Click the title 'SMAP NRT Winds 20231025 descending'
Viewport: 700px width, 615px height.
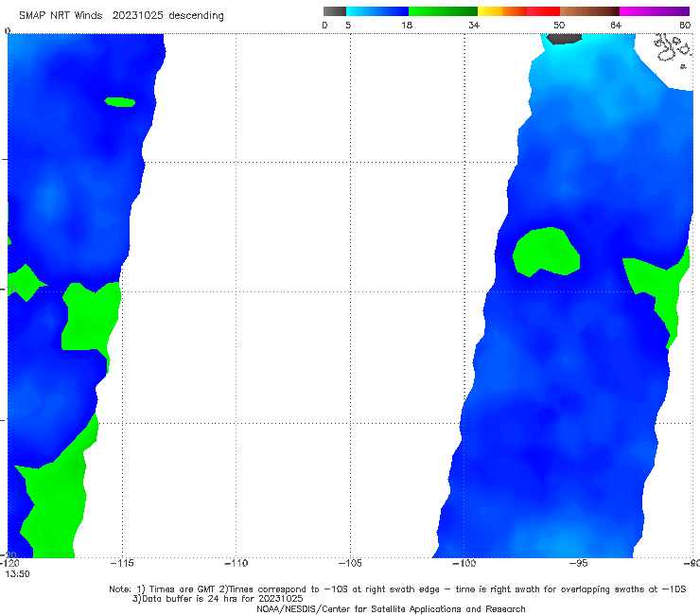coord(121,15)
